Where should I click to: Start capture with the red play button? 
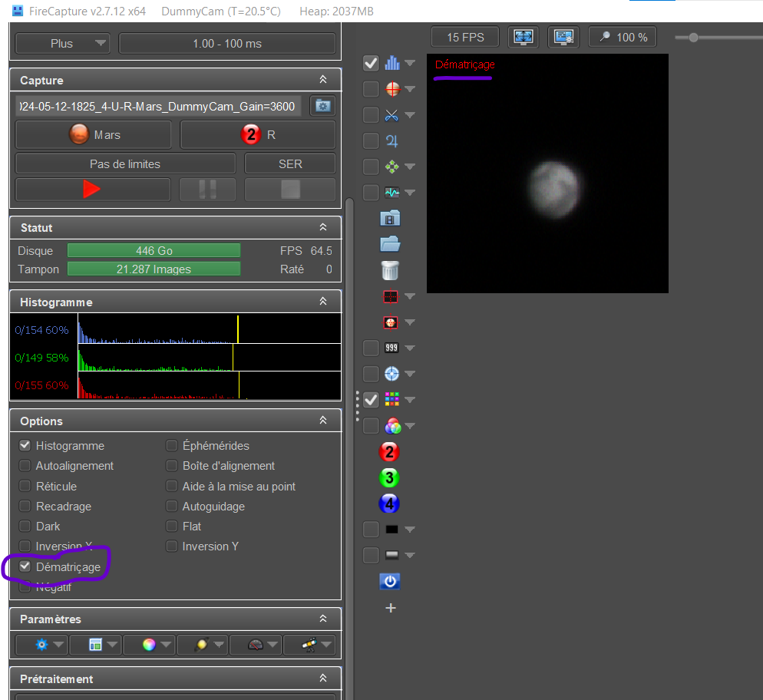pos(93,190)
